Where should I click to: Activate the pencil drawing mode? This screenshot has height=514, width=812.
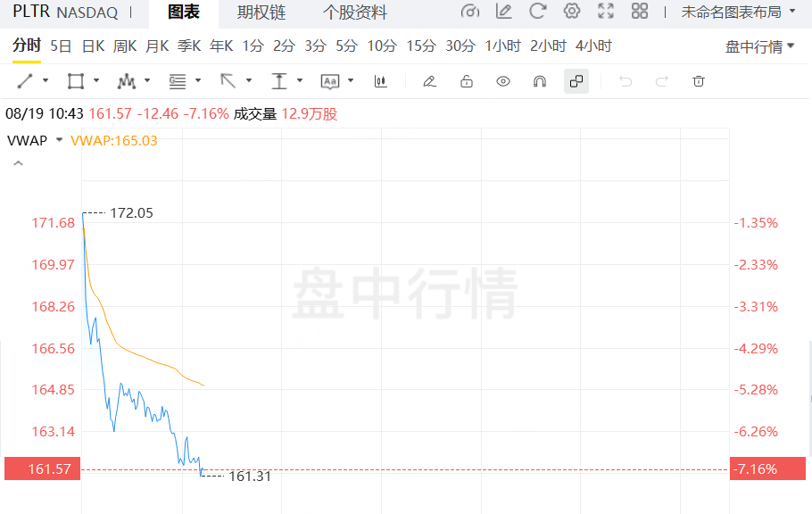[x=429, y=81]
